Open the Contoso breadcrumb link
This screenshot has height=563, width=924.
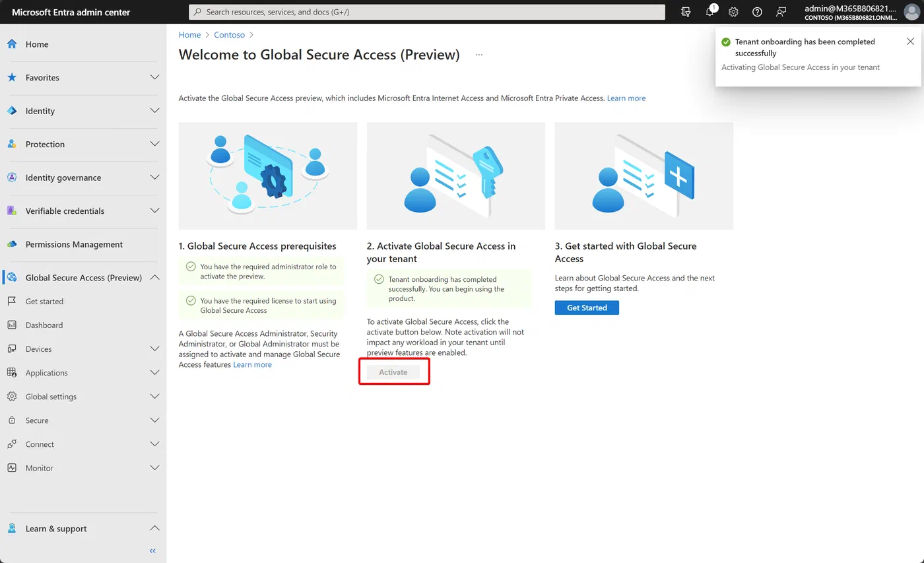click(x=229, y=35)
